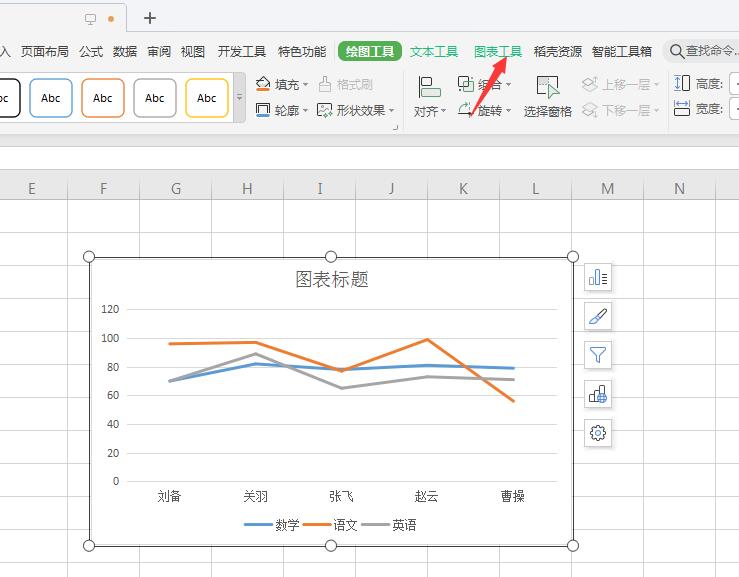
Task: Switch to the 绘图工具 tab
Action: pos(370,51)
